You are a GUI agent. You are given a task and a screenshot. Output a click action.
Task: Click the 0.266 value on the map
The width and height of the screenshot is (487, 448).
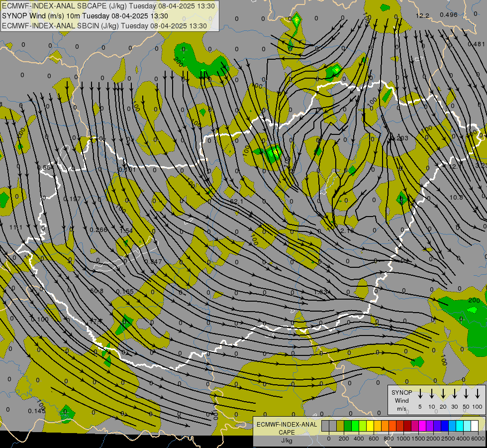point(98,230)
